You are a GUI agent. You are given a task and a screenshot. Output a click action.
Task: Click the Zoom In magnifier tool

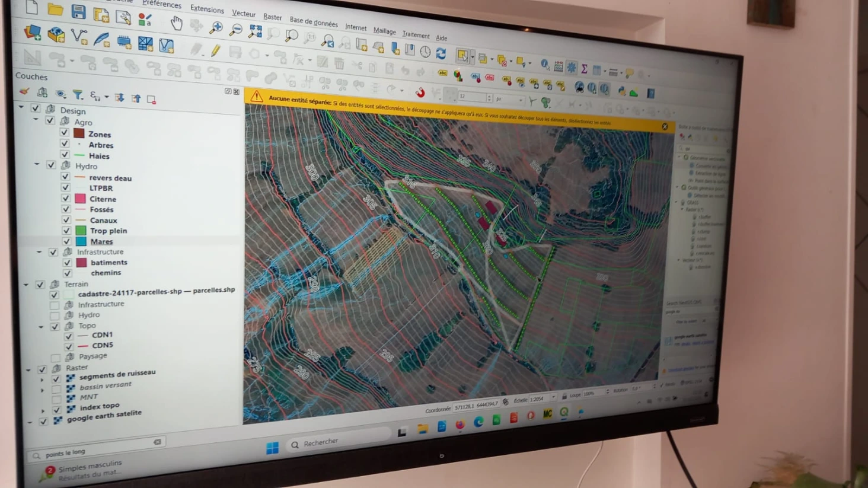pos(216,27)
